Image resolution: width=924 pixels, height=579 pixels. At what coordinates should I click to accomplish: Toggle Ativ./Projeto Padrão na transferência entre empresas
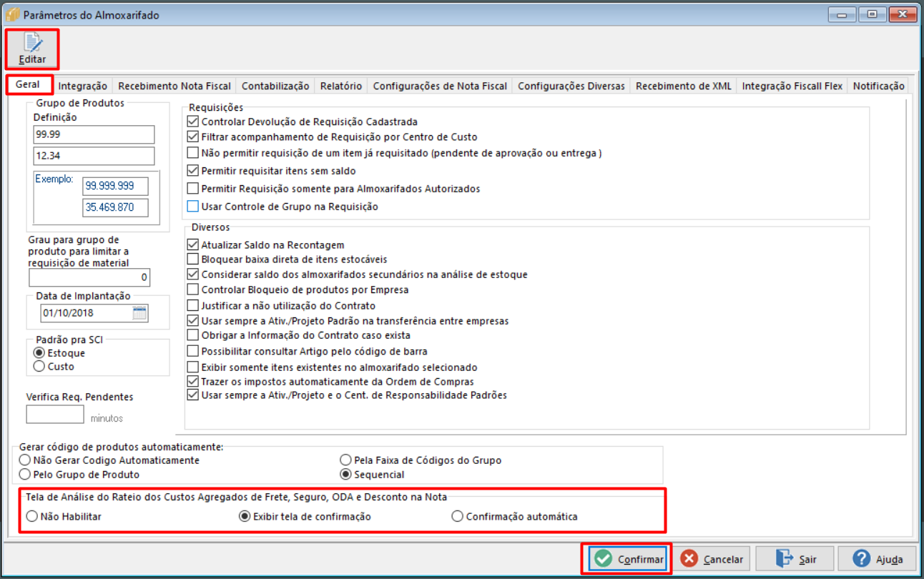click(x=192, y=321)
